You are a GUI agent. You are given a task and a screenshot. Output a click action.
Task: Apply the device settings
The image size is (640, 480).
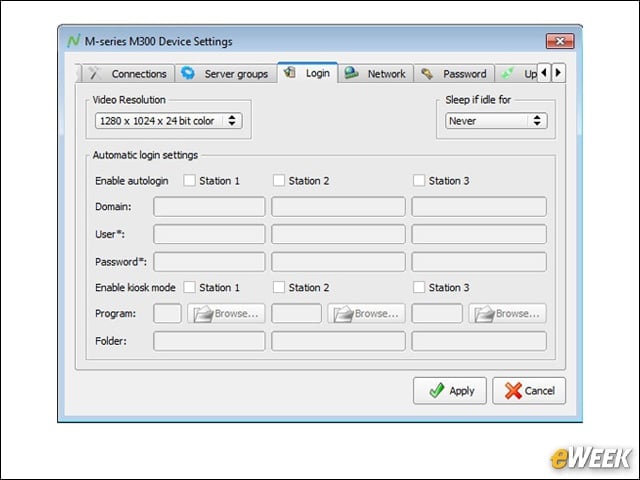coord(450,391)
